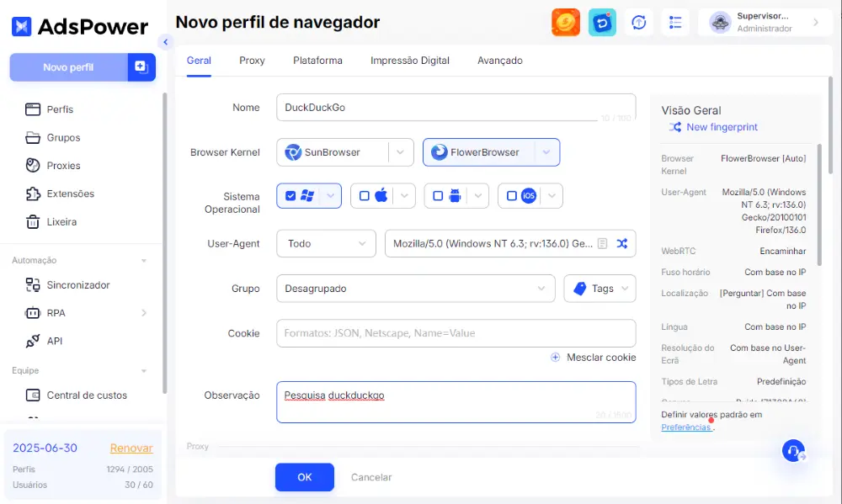The width and height of the screenshot is (842, 504).
Task: Switch to the Proxy tab
Action: [252, 61]
